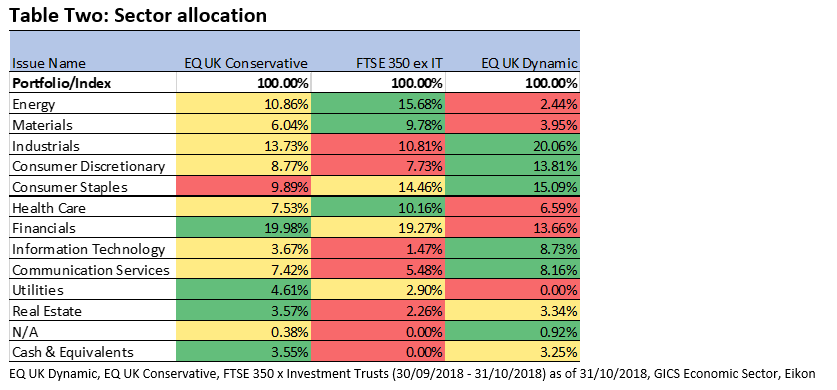Click the Information Technology row label

click(89, 249)
